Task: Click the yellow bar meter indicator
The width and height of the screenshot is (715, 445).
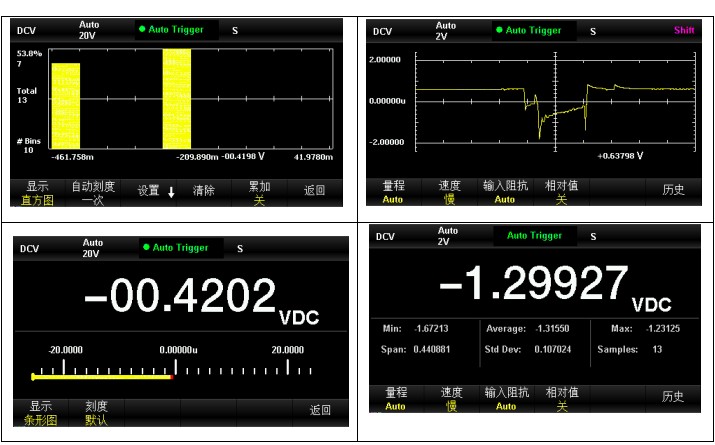Action: [x=101, y=377]
